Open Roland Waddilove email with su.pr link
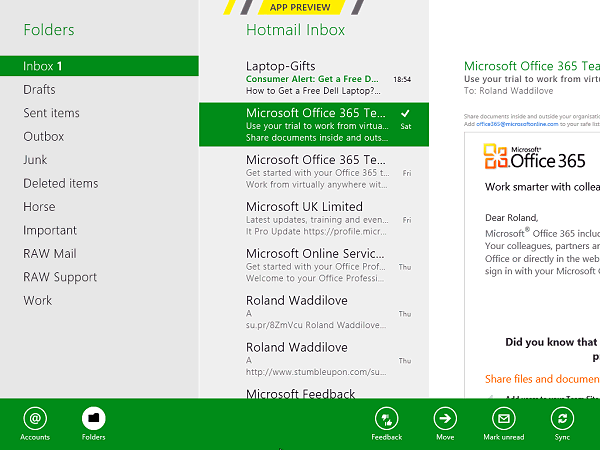 pyautogui.click(x=314, y=312)
